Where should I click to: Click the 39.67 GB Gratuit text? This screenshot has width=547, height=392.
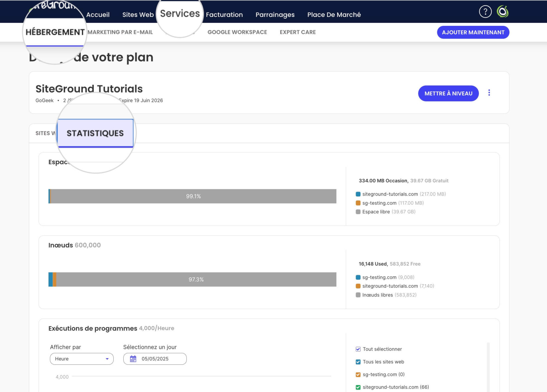(x=429, y=181)
